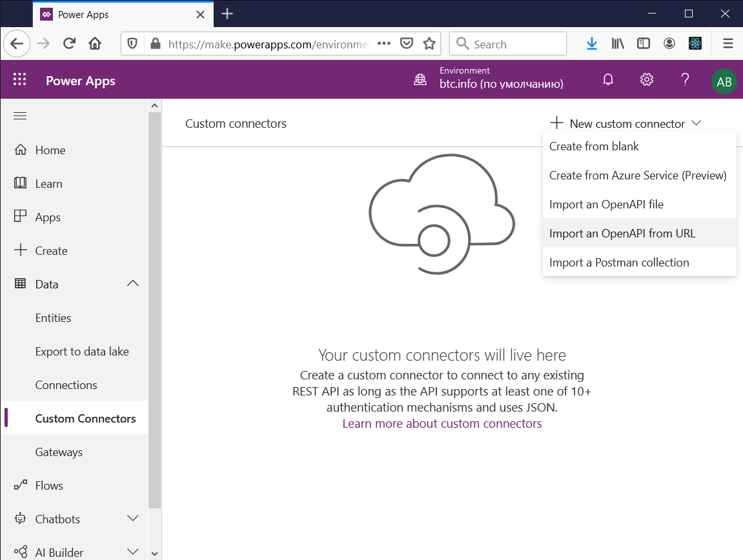The height and width of the screenshot is (560, 743).
Task: Open the settings gear in Power Apps header
Action: point(647,79)
